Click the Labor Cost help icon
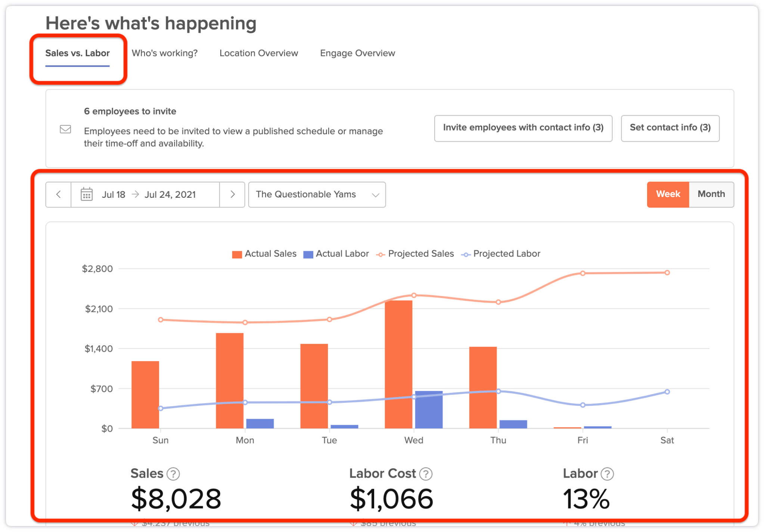Viewport: 764px width, 532px height. point(426,474)
